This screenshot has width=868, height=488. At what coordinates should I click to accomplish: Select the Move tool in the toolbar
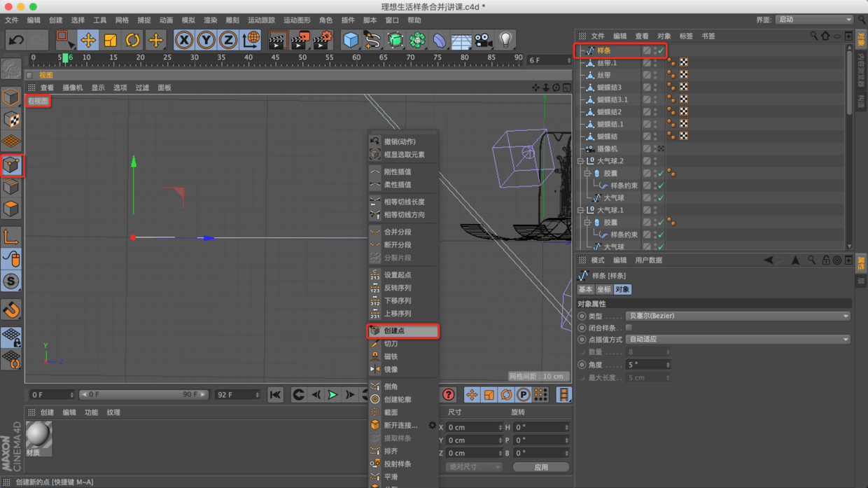point(87,41)
